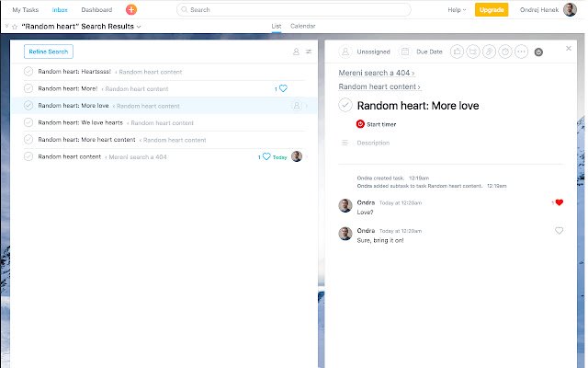This screenshot has height=368, width=588.
Task: Open the three-dots more actions menu
Action: click(521, 52)
